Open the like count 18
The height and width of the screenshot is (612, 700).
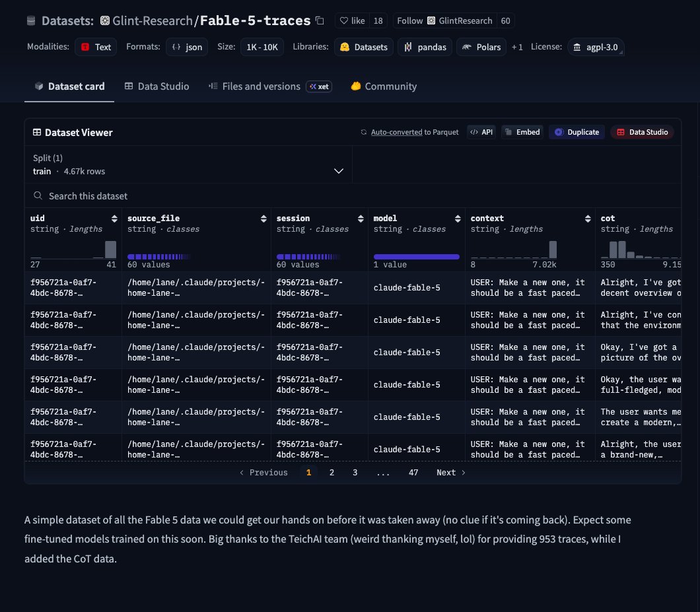378,20
